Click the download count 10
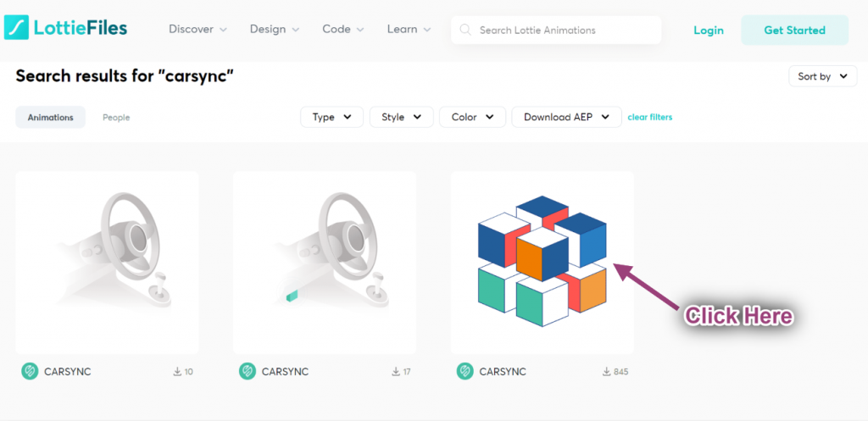This screenshot has width=868, height=421. [x=188, y=372]
